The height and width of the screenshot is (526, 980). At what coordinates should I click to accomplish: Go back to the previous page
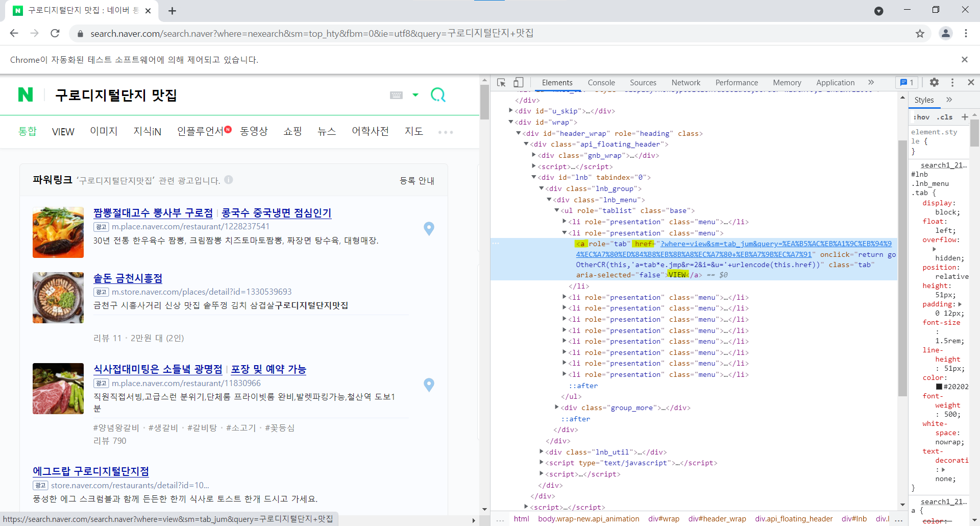pos(14,33)
